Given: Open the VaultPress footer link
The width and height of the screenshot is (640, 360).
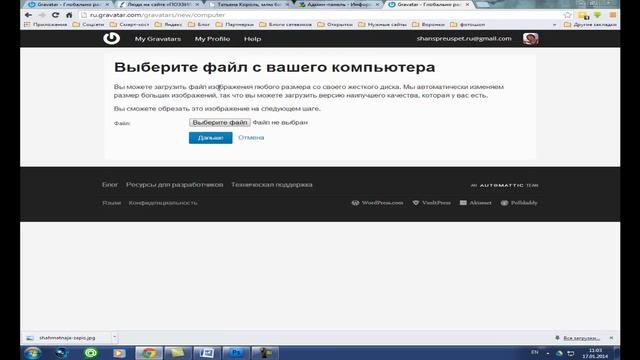Looking at the screenshot, I should (431, 203).
